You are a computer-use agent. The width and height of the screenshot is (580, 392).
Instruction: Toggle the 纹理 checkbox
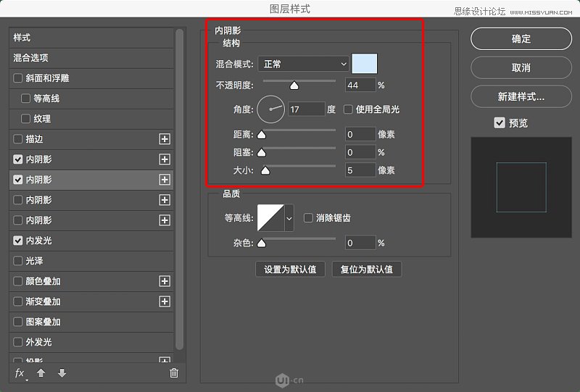pyautogui.click(x=25, y=119)
